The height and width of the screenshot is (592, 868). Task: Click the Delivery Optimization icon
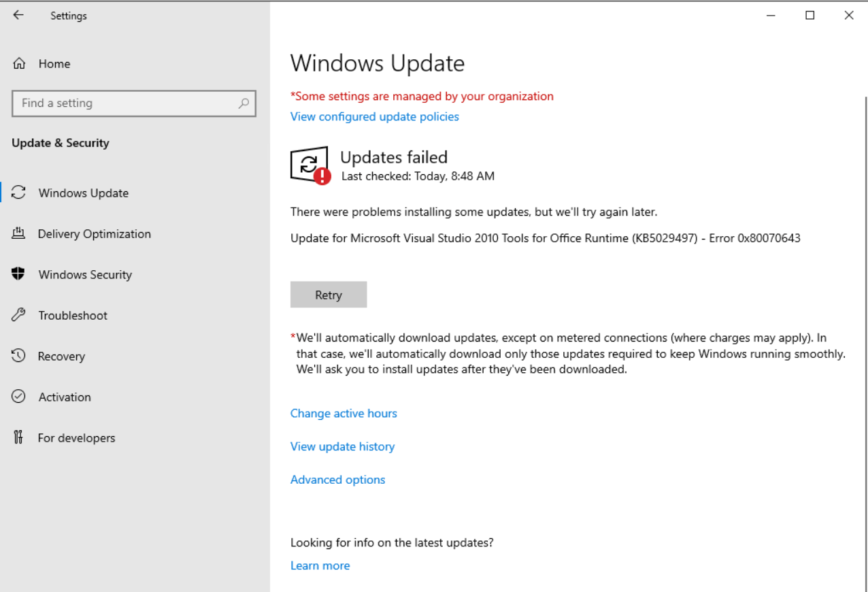coord(18,233)
